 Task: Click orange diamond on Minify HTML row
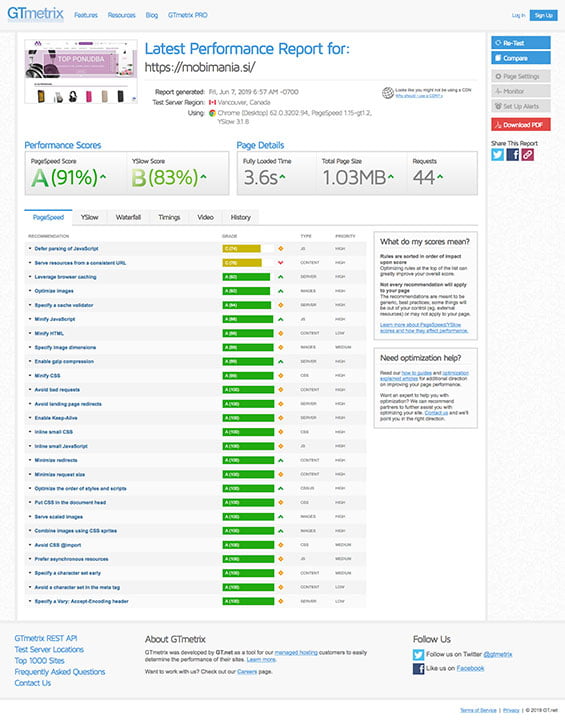[281, 333]
